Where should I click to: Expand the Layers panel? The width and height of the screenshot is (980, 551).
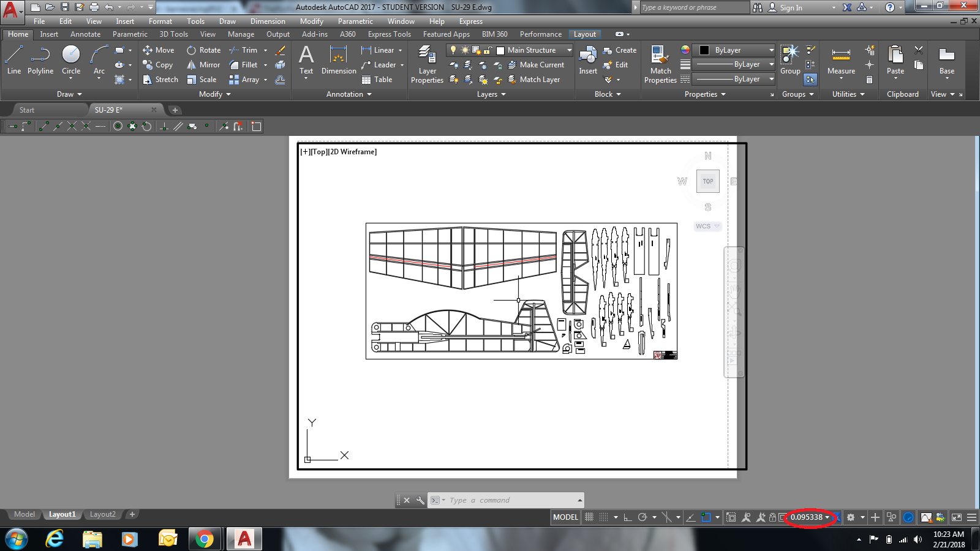pos(492,94)
